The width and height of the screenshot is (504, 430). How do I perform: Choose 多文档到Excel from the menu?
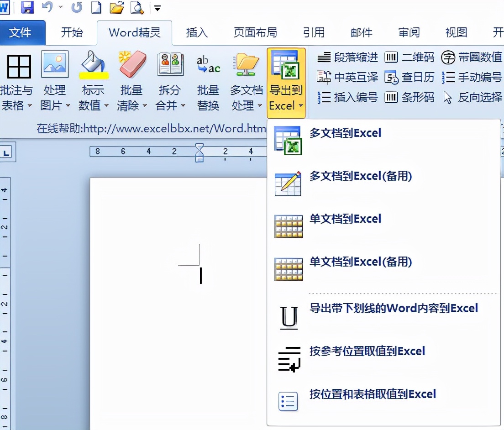coord(384,140)
